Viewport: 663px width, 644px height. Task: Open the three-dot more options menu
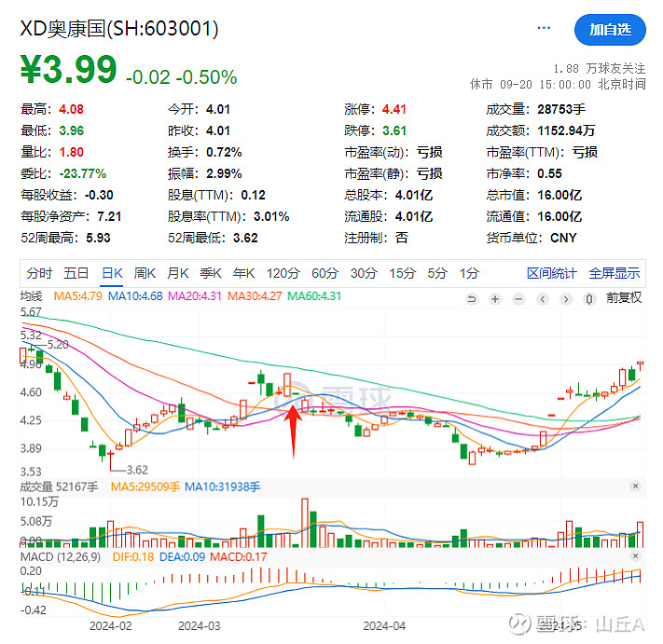tap(544, 28)
